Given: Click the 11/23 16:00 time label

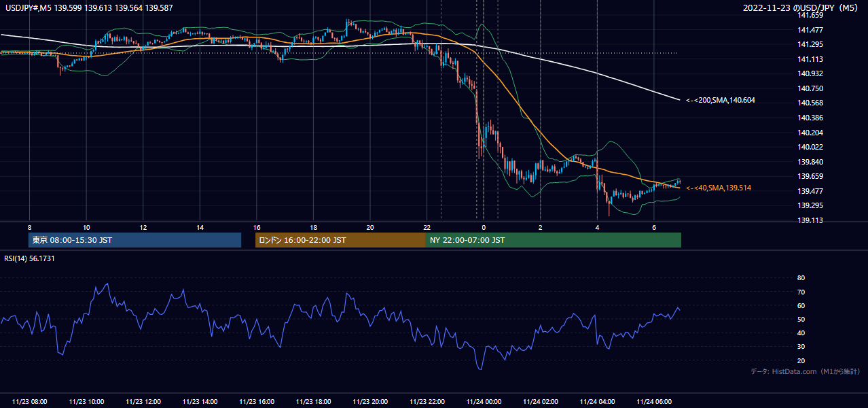Looking at the screenshot, I should click(257, 402).
